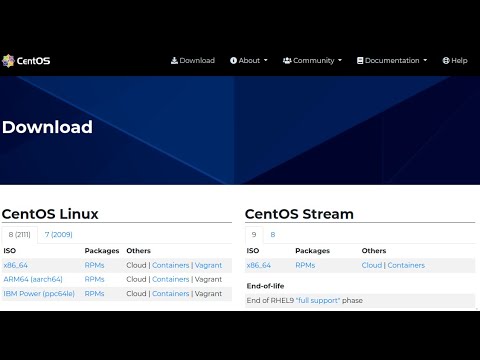Click the CentOS logo icon

8,61
